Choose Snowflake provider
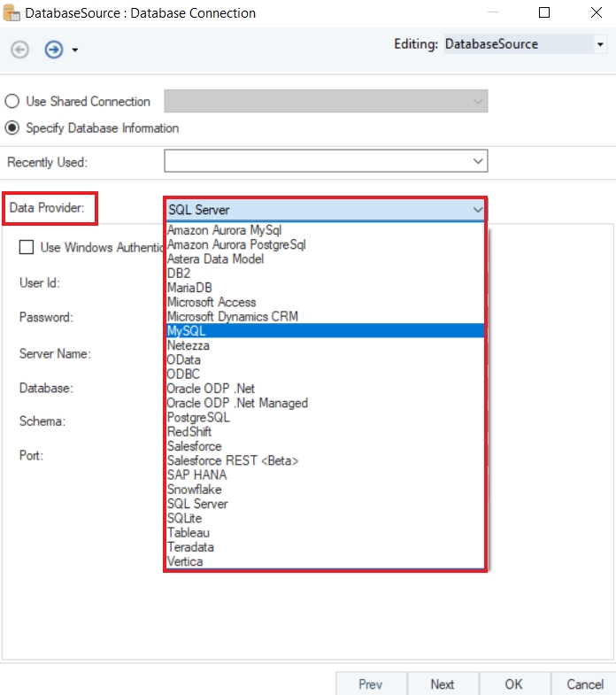The height and width of the screenshot is (695, 616). pos(326,490)
